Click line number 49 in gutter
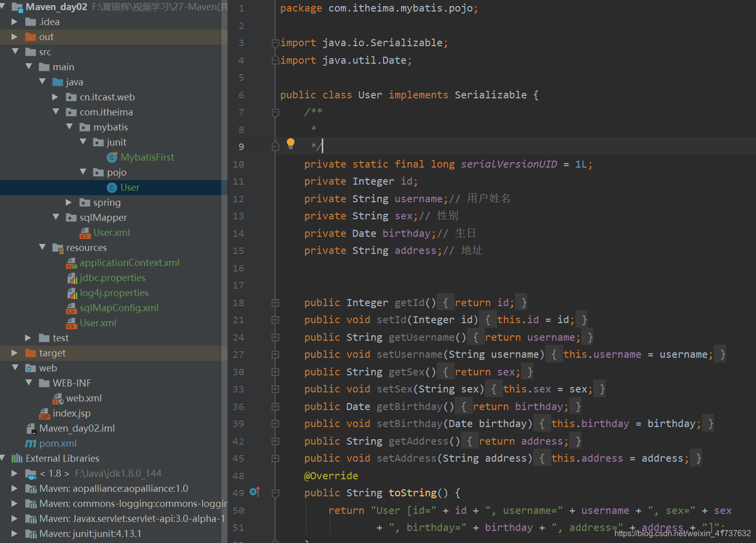Screen dimensions: 756x543 [238, 493]
